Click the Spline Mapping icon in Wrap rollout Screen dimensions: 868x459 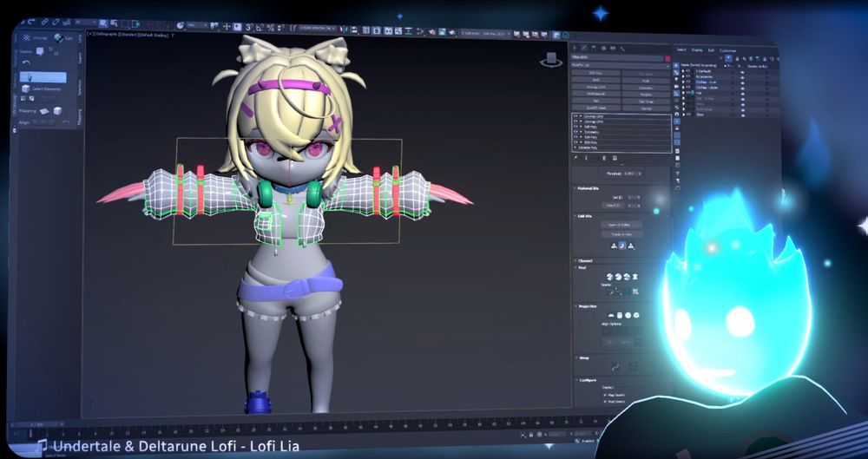click(615, 366)
